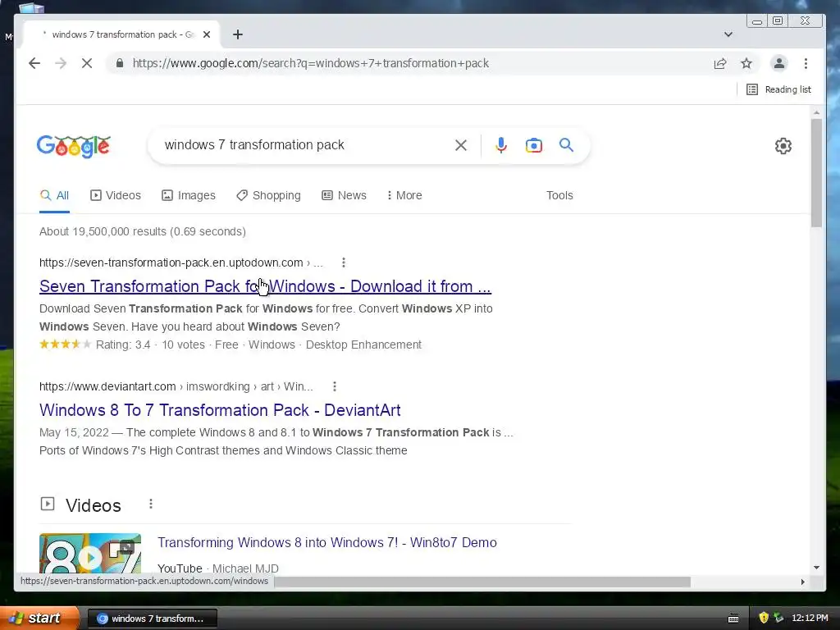Switch to the Images tab

(x=189, y=195)
